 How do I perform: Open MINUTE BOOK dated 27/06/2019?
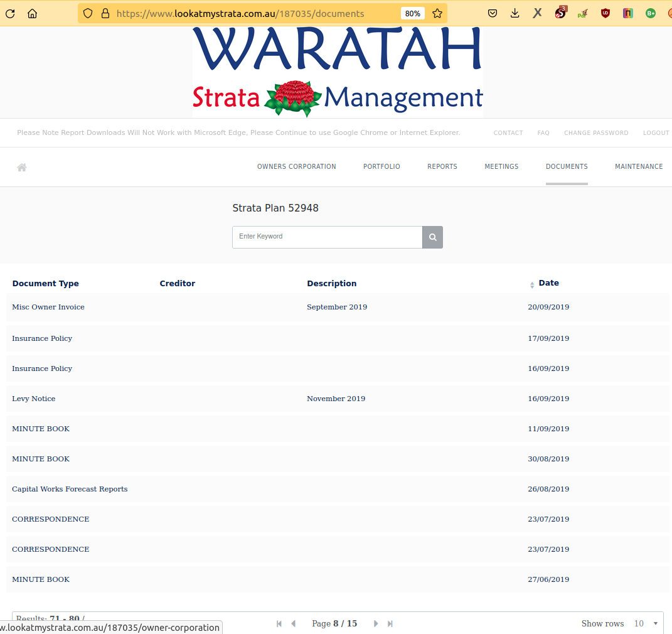tap(41, 579)
